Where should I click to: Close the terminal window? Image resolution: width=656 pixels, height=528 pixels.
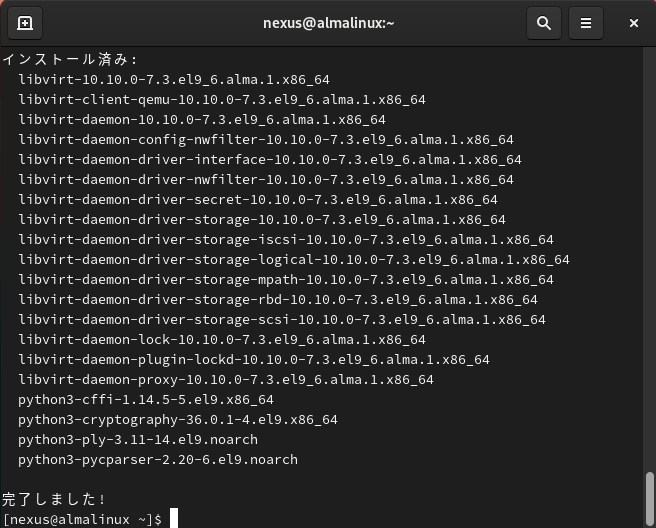click(634, 23)
